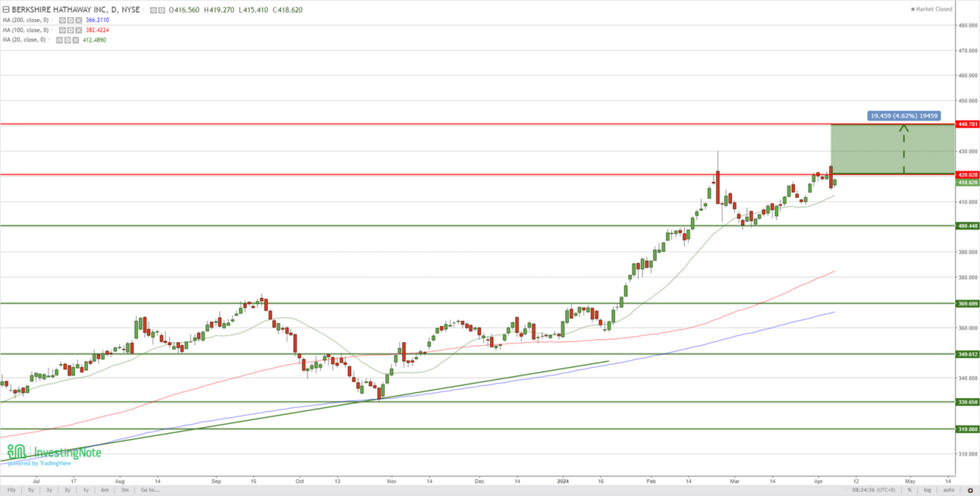Set chart range to 6m
The image size is (980, 496).
pyautogui.click(x=105, y=490)
